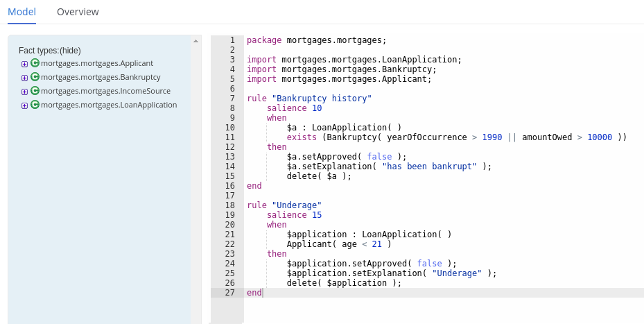Place cursor on rule "Bankruptcy history" line
The width and height of the screenshot is (644, 324).
pyautogui.click(x=309, y=99)
